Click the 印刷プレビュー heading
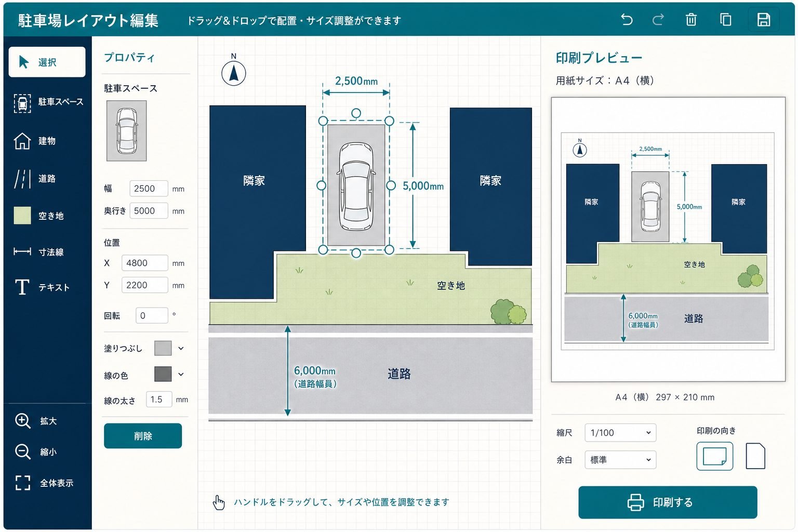The width and height of the screenshot is (798, 532). click(x=599, y=58)
